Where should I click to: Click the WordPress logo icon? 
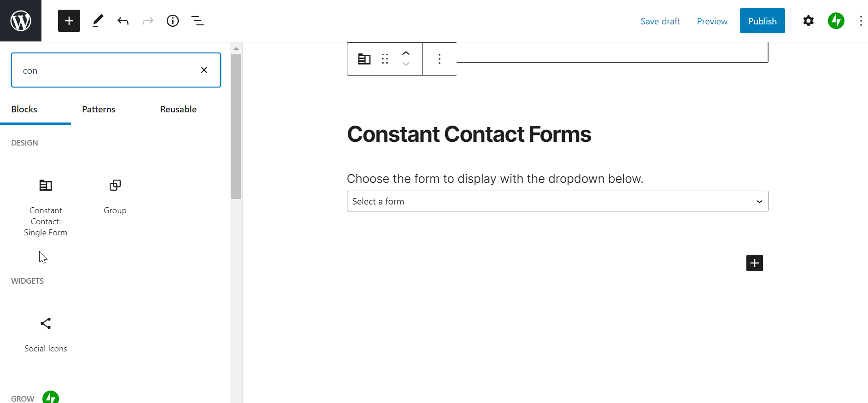[21, 20]
